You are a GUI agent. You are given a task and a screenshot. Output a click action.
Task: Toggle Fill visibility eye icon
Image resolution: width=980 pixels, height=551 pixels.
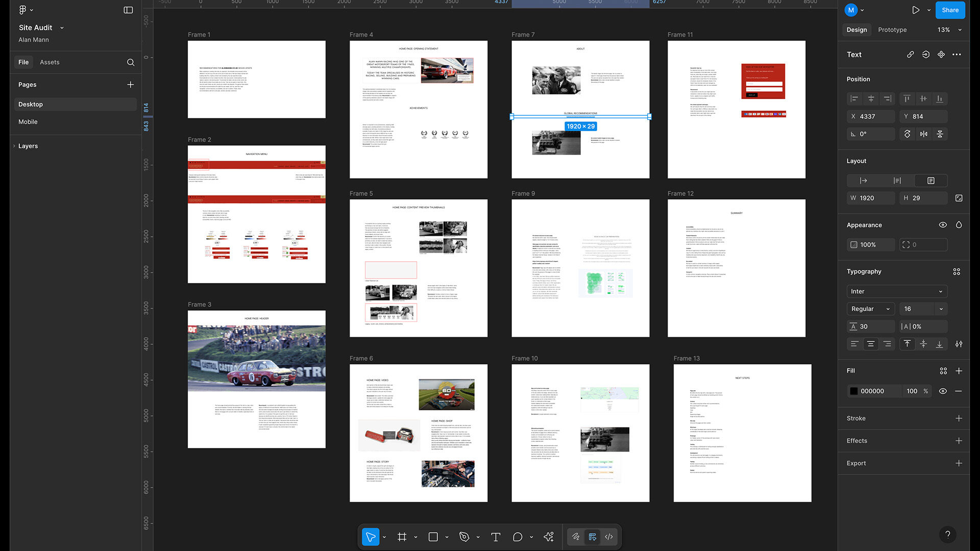[943, 391]
